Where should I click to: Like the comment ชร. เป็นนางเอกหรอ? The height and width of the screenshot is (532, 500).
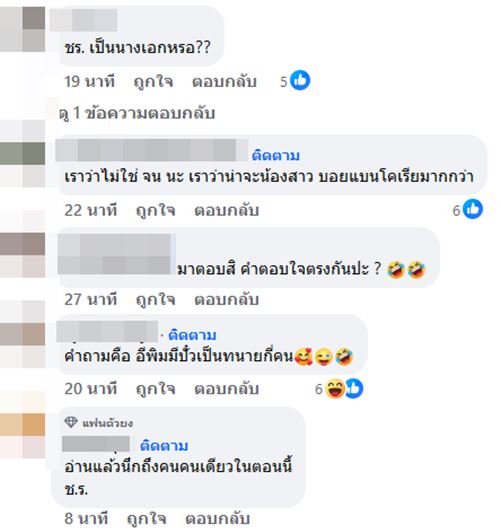click(153, 82)
